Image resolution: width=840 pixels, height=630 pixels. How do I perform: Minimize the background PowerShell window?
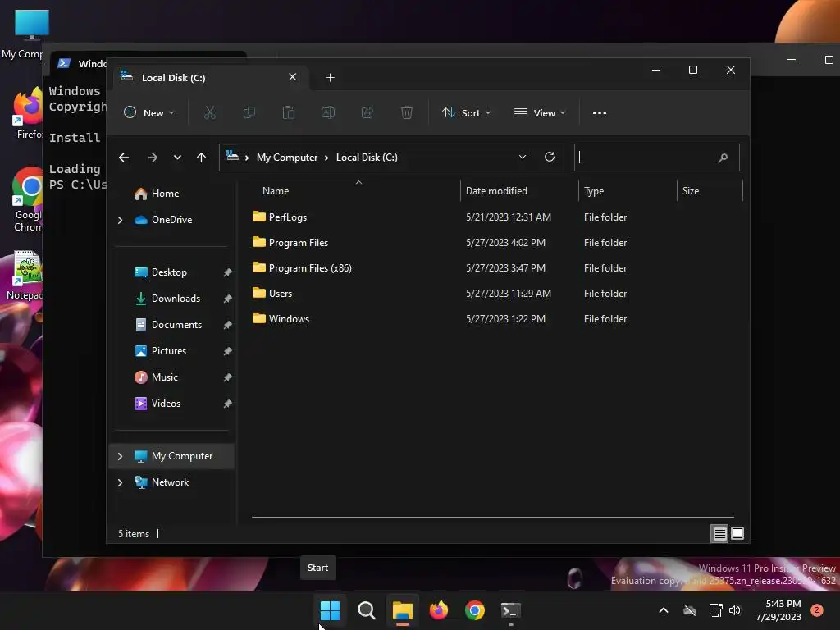click(792, 59)
